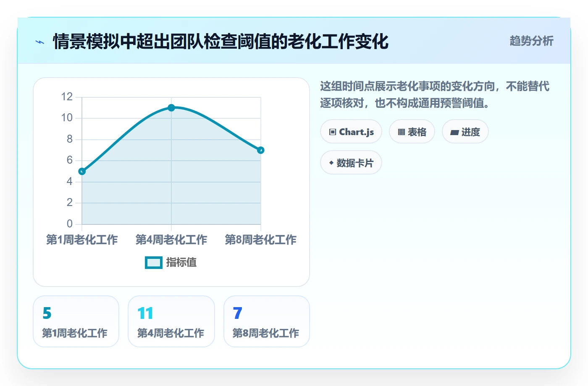
Task: Open the 第4周老化工作 card showing 11
Action: (171, 321)
